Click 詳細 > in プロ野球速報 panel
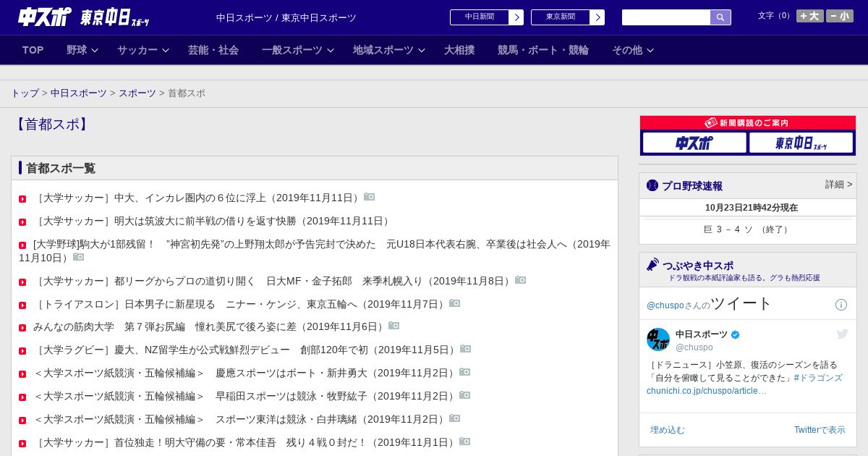 pos(838,185)
